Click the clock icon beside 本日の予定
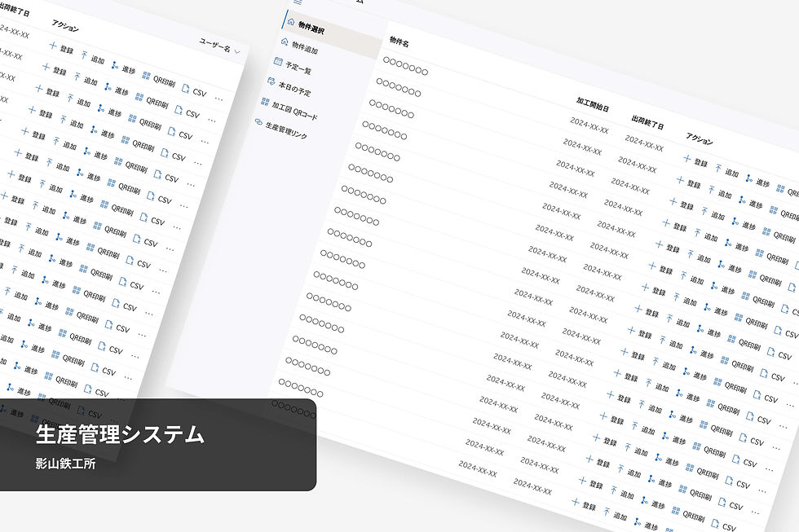 (x=271, y=81)
